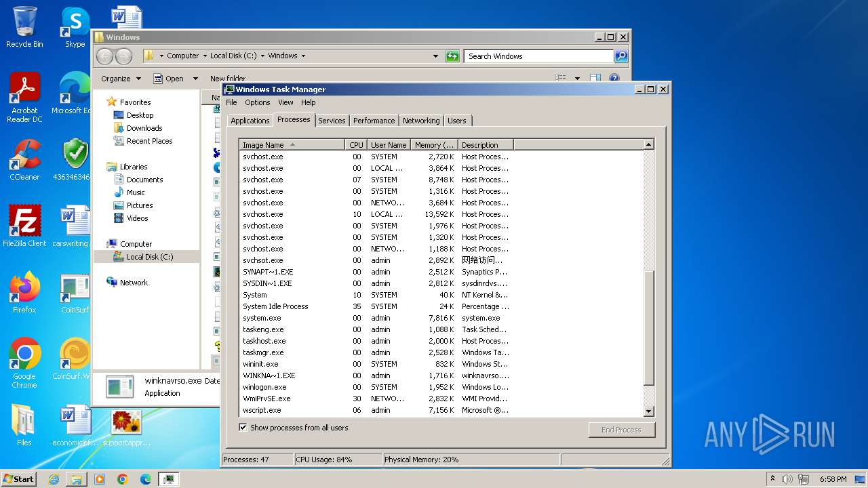Show hidden tray icons arrow

[772, 479]
